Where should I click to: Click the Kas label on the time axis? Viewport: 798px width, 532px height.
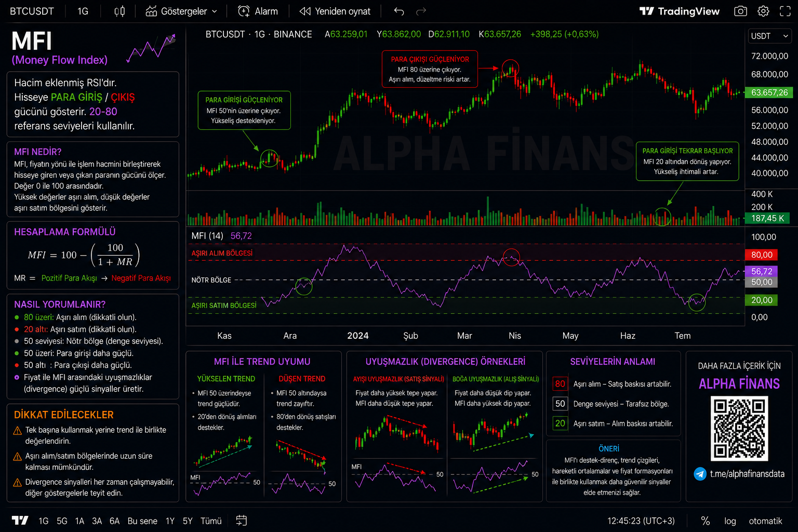point(224,336)
